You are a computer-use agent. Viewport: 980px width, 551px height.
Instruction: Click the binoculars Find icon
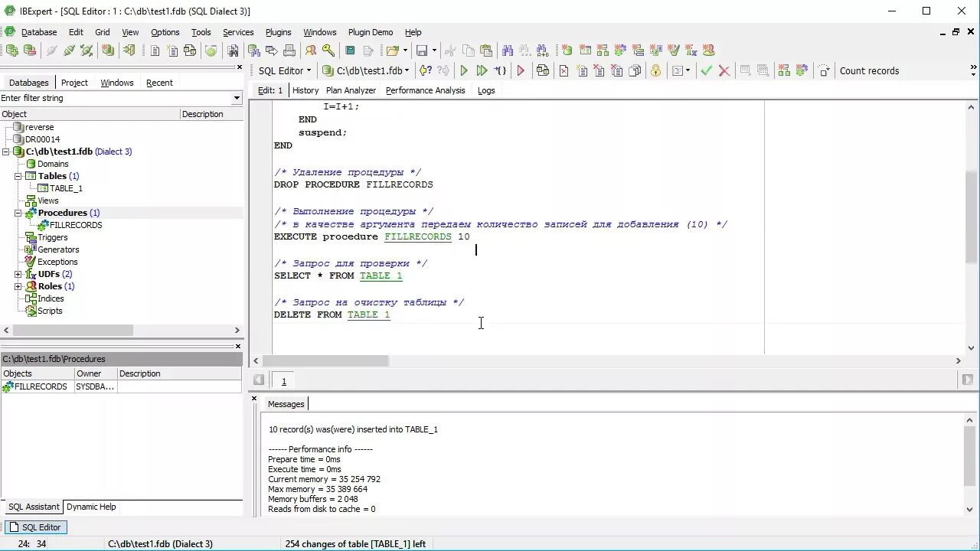(x=507, y=51)
